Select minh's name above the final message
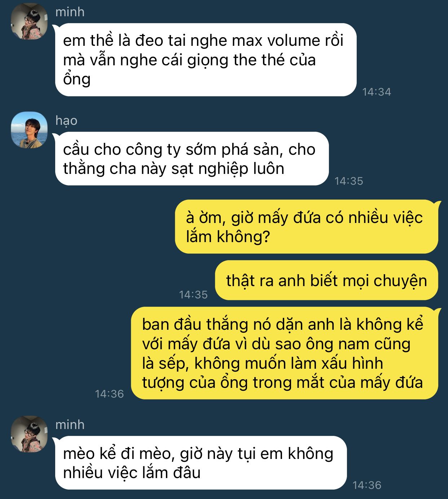This screenshot has width=448, height=499. pyautogui.click(x=70, y=425)
